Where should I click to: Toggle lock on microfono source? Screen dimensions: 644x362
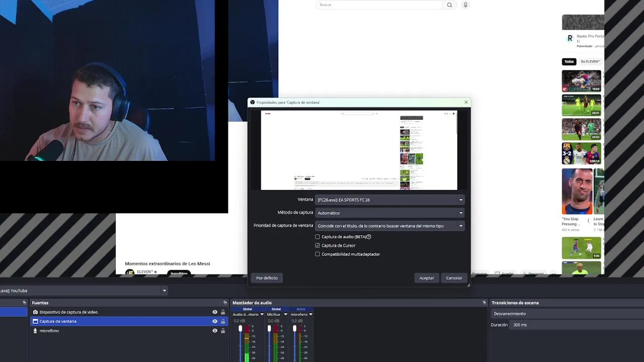(223, 331)
